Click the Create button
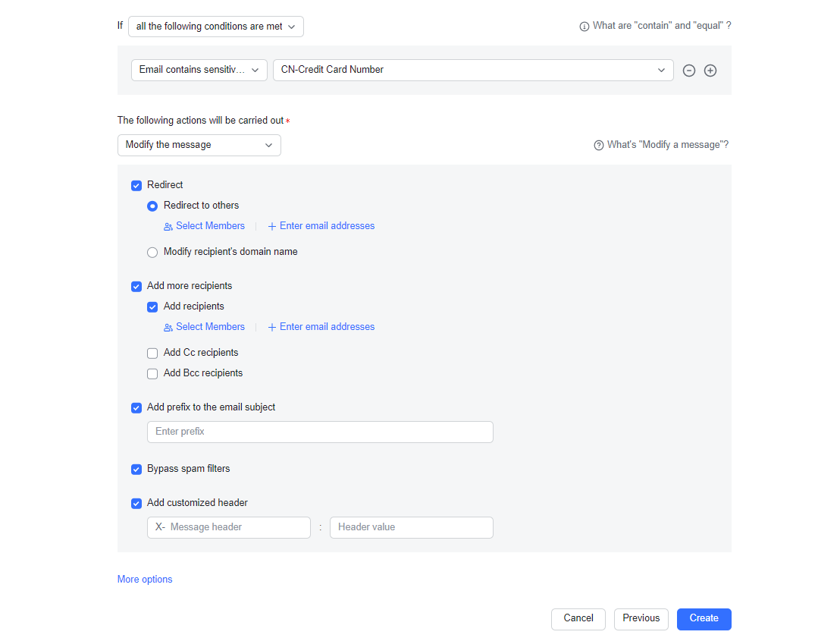 [x=704, y=619]
